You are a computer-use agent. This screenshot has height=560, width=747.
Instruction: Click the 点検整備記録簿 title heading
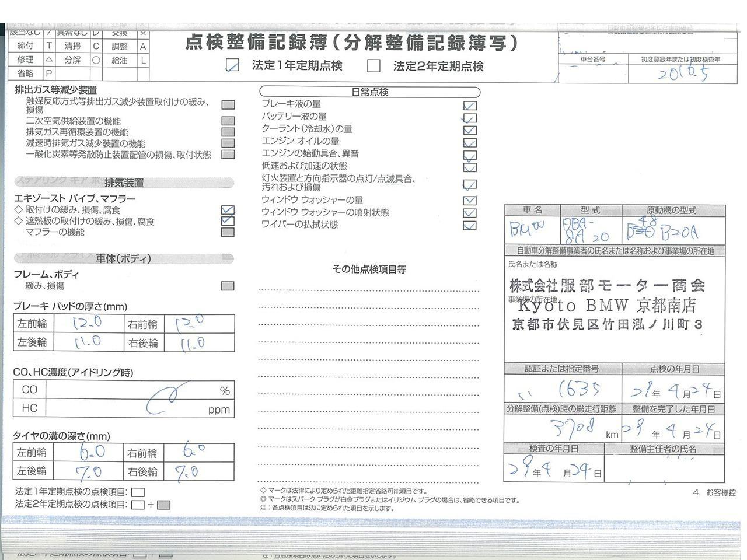point(351,43)
